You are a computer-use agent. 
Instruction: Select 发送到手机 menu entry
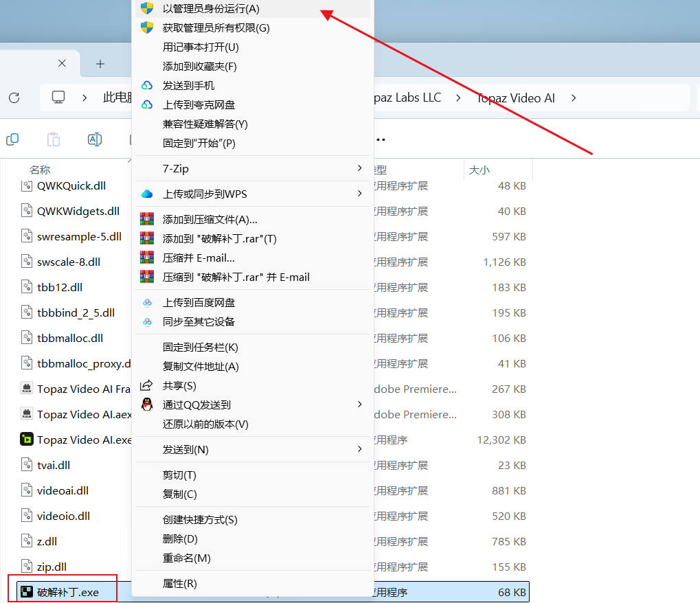tap(252, 85)
